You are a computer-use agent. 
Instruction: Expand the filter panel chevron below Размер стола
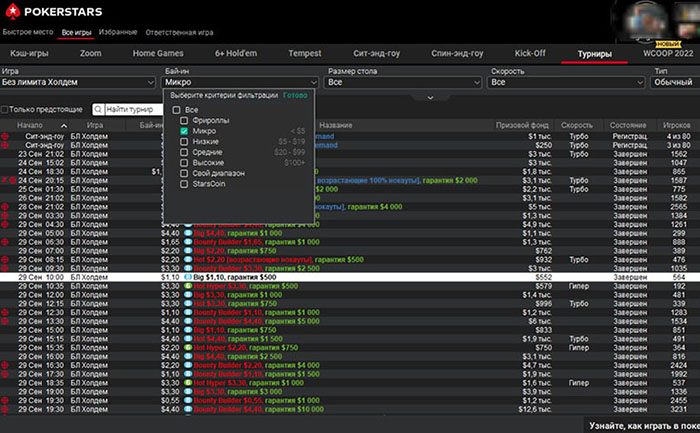430,98
